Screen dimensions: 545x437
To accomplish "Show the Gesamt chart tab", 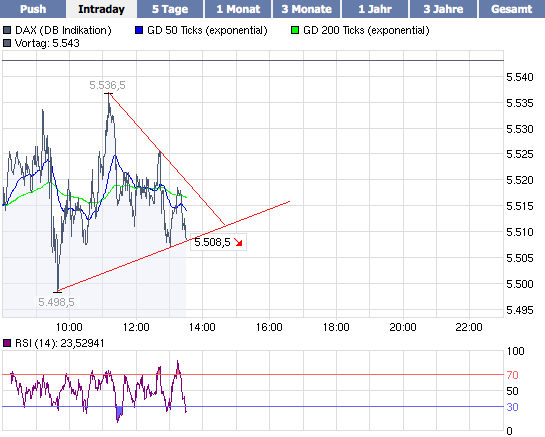I will [511, 9].
